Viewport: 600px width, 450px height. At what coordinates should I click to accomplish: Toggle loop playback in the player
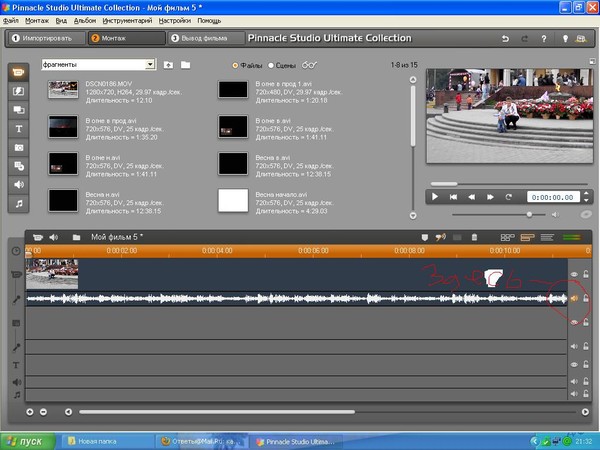pos(509,197)
